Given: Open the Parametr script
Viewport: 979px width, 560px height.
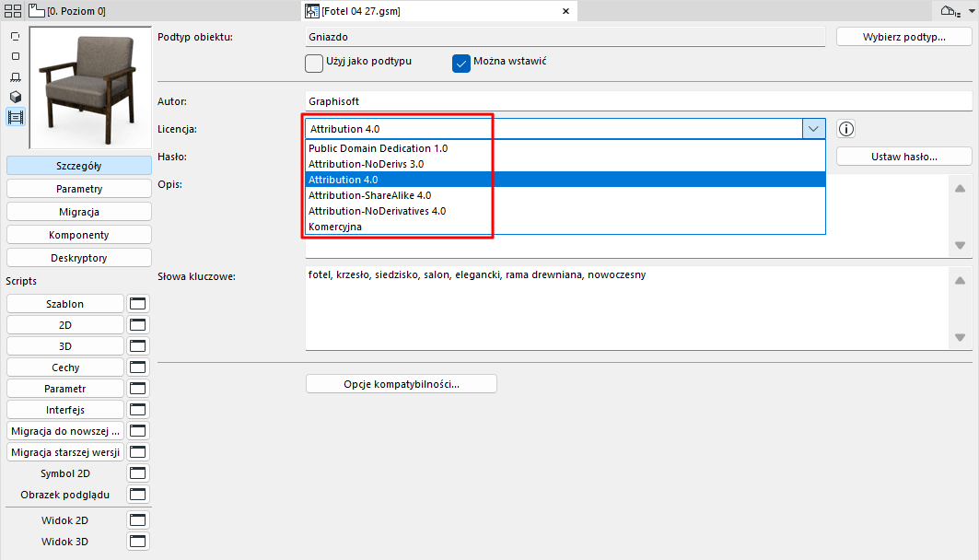Looking at the screenshot, I should pos(65,389).
